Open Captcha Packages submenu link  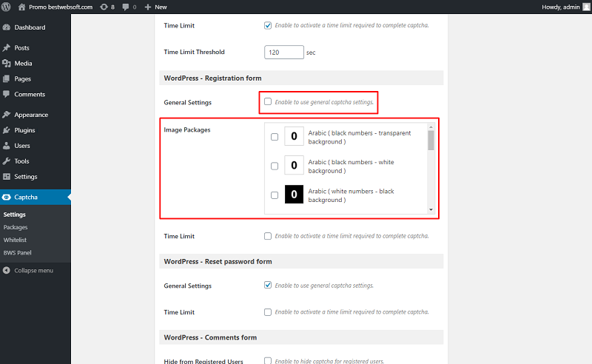click(x=16, y=227)
